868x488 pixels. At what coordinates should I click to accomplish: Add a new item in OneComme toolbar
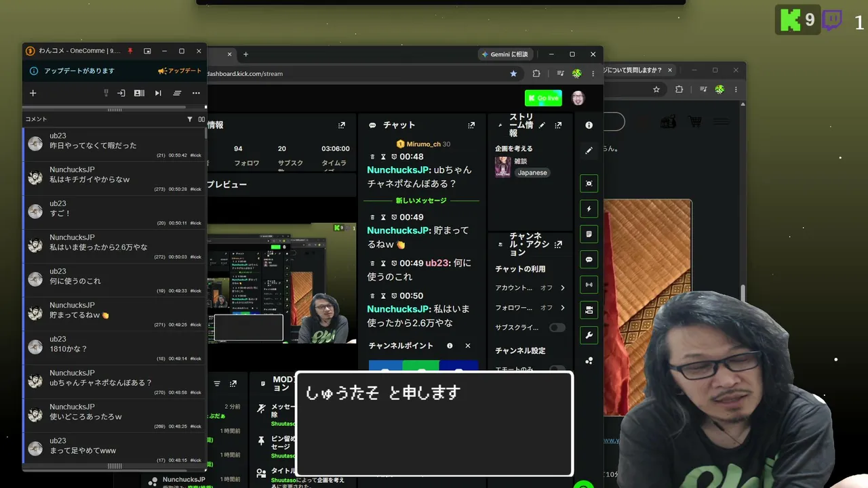point(33,93)
